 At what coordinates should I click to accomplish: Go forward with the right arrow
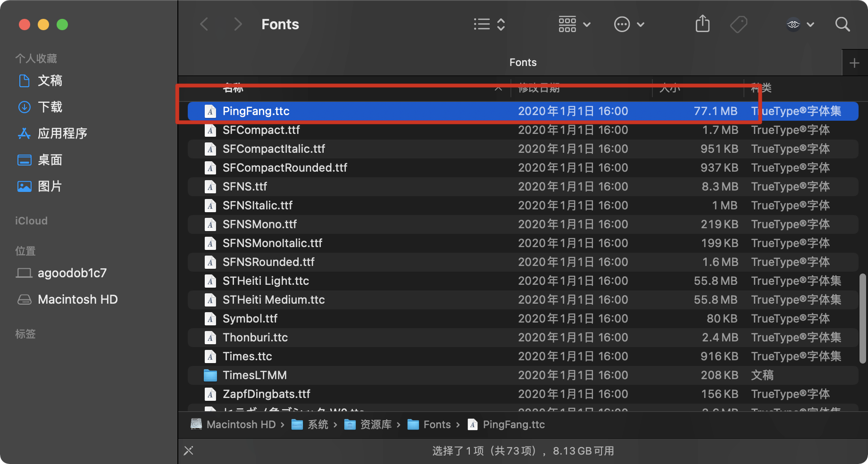click(238, 24)
